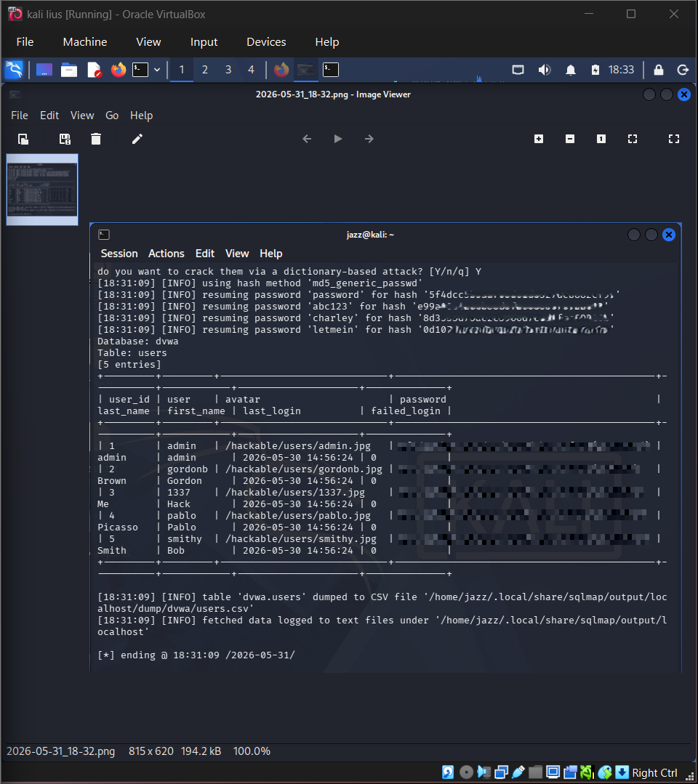
Task: Open the Image Viewer Help menu
Action: pyautogui.click(x=142, y=116)
